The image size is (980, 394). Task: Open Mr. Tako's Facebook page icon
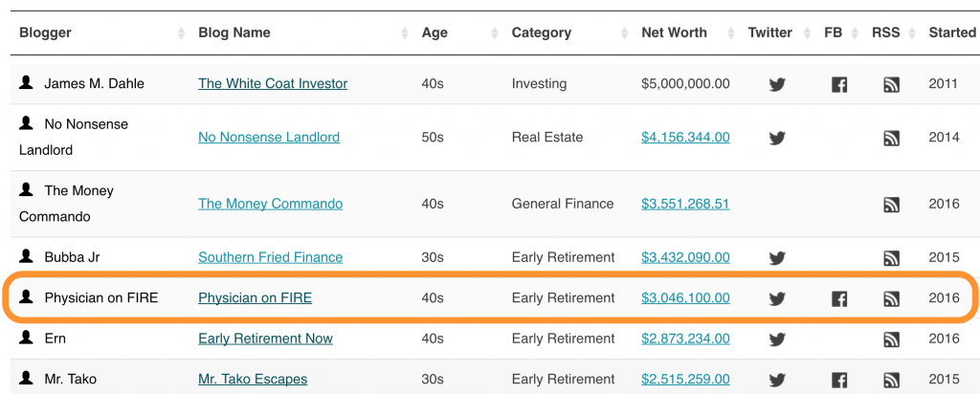click(x=839, y=380)
